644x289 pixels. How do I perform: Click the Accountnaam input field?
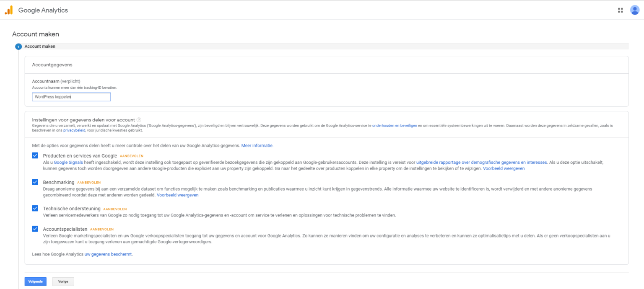click(71, 97)
